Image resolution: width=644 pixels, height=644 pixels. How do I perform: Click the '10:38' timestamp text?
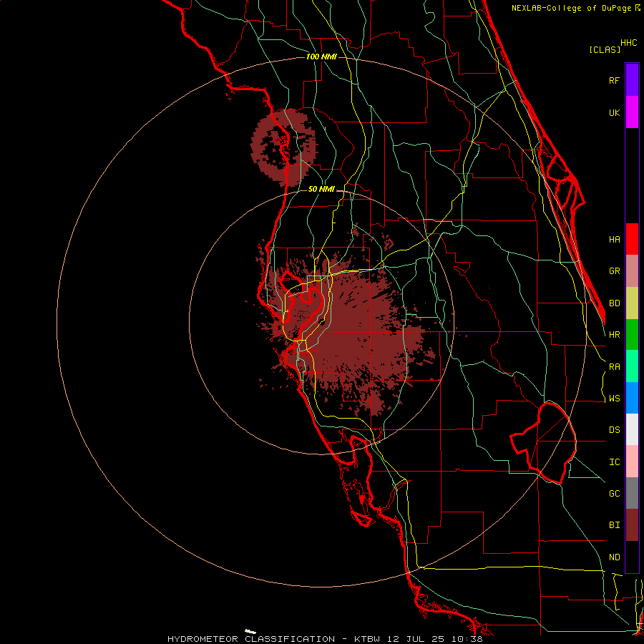(467, 639)
